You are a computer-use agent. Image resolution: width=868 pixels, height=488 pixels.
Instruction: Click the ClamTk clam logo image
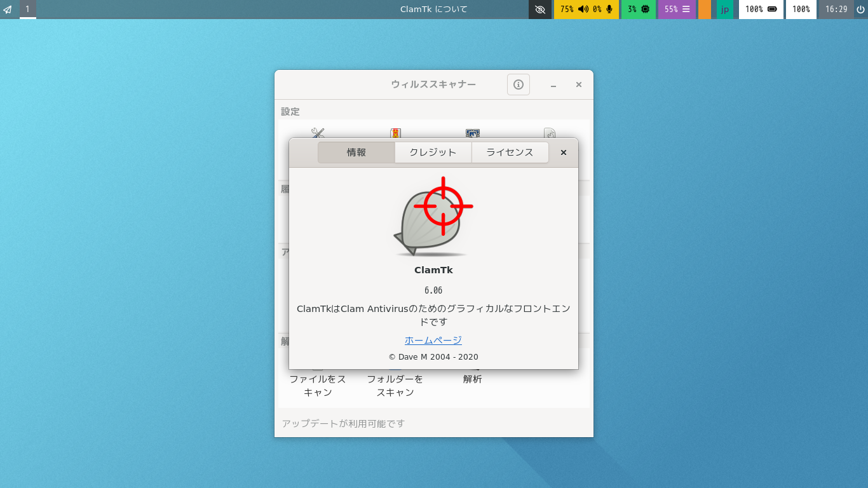(x=433, y=217)
